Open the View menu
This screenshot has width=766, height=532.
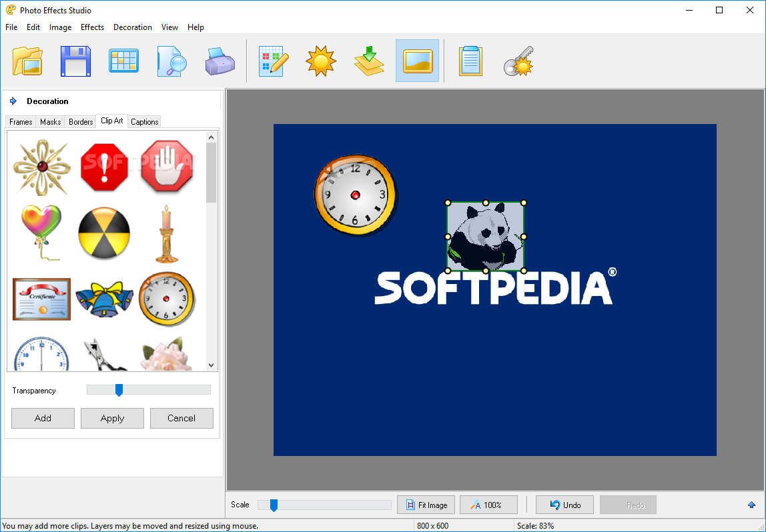pos(169,27)
